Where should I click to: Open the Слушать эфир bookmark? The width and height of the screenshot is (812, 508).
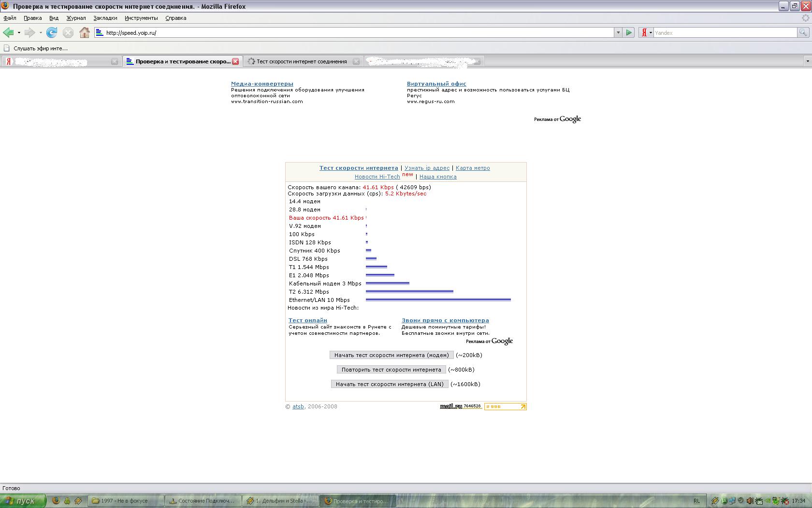point(41,48)
